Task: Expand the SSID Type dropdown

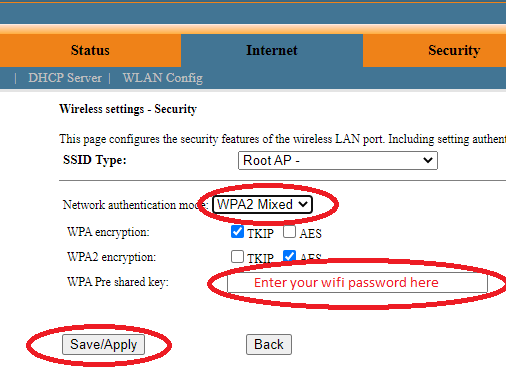Action: pyautogui.click(x=338, y=160)
